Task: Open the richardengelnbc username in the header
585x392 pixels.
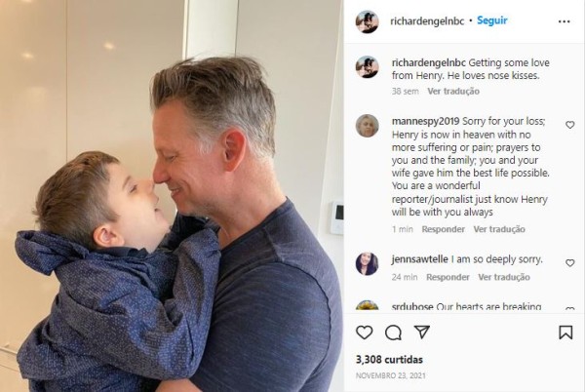Action: [x=427, y=21]
